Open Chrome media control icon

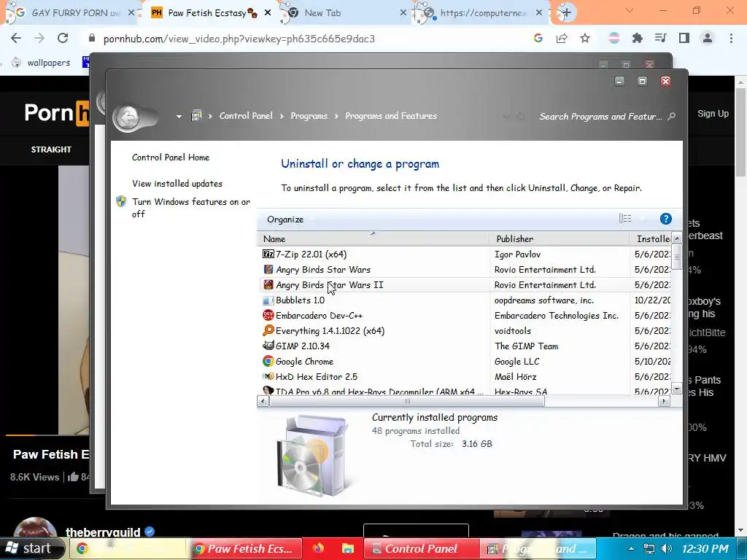coord(660,38)
